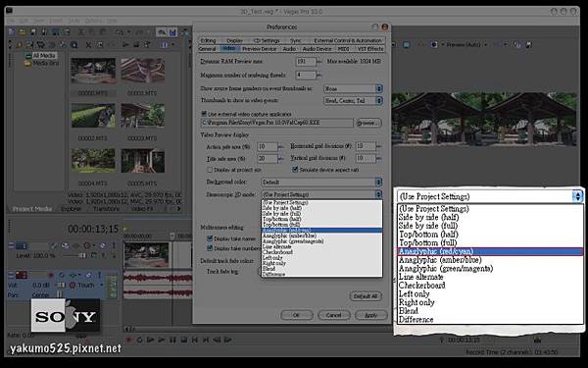Click Dynamic RAM Preview max spinner control
Image resolution: width=588 pixels, height=368 pixels.
(319, 62)
